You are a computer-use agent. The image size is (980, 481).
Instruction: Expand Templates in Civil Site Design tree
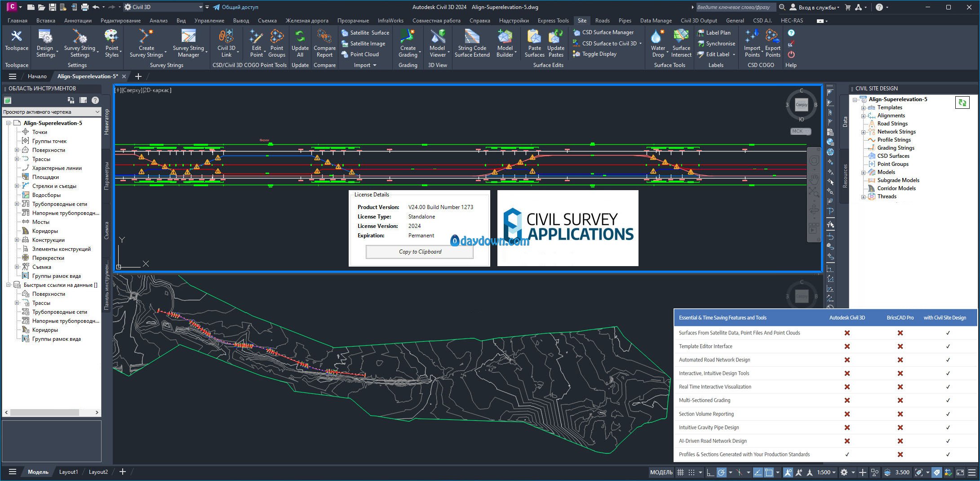pyautogui.click(x=863, y=108)
